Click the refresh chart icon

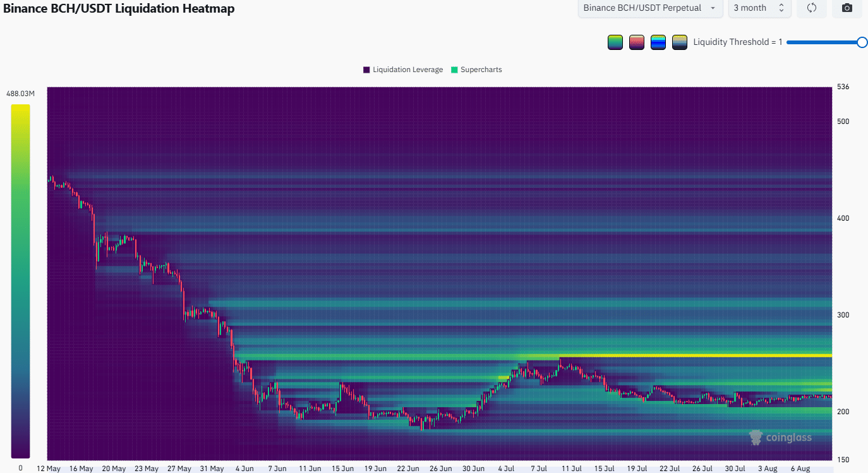tap(812, 8)
